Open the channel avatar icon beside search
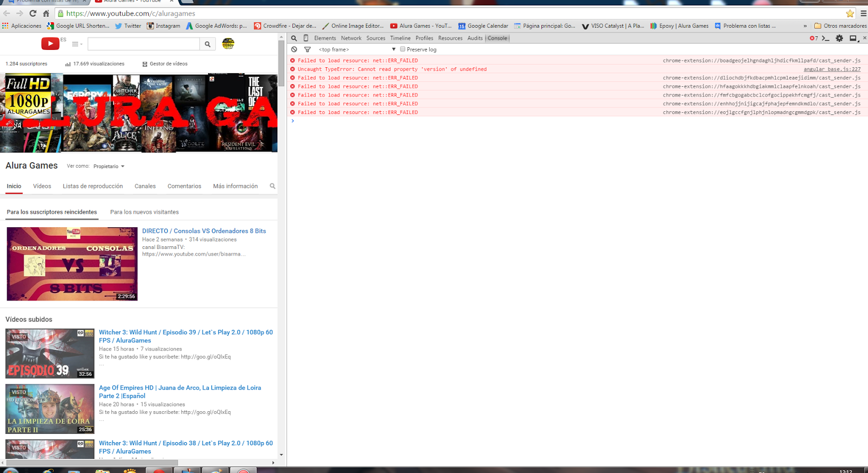The height and width of the screenshot is (473, 868). pos(228,43)
